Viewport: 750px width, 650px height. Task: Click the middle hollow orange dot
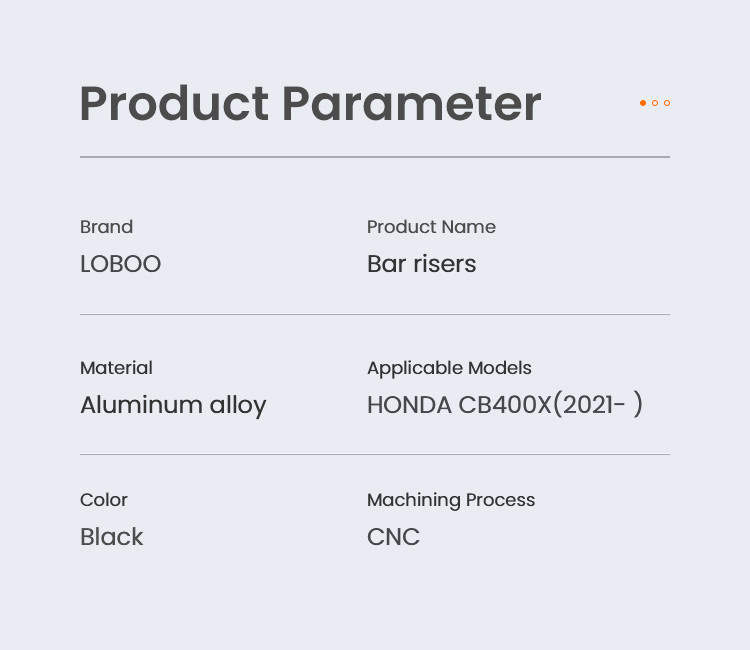coord(655,103)
